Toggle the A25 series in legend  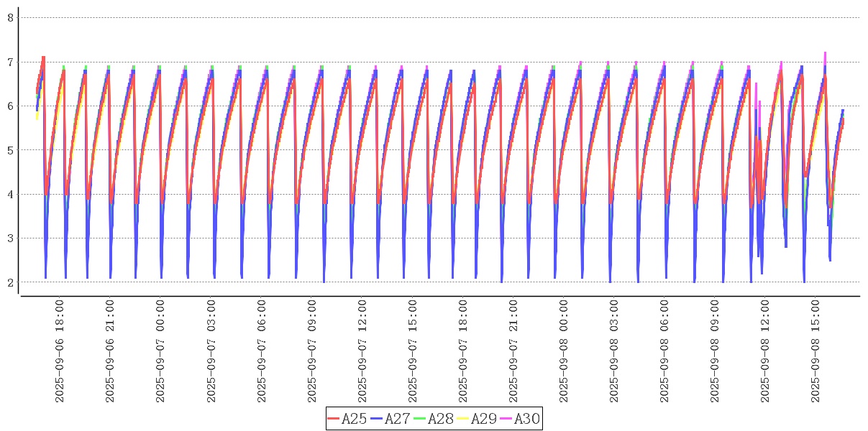coord(355,419)
